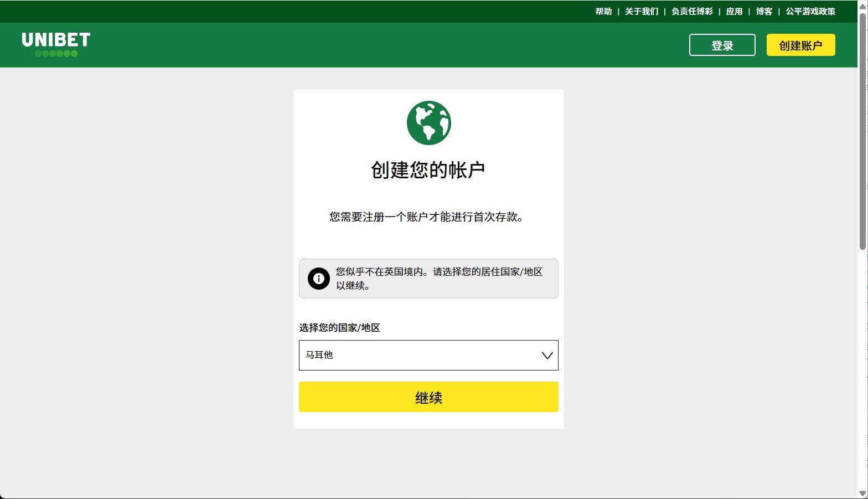Click the yellow 继续 button

pyautogui.click(x=428, y=397)
